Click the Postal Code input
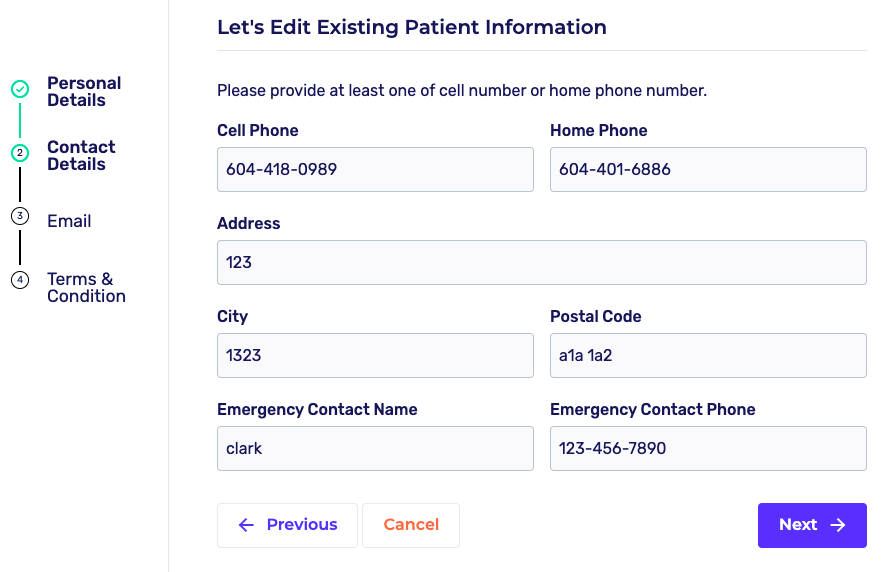 point(708,356)
